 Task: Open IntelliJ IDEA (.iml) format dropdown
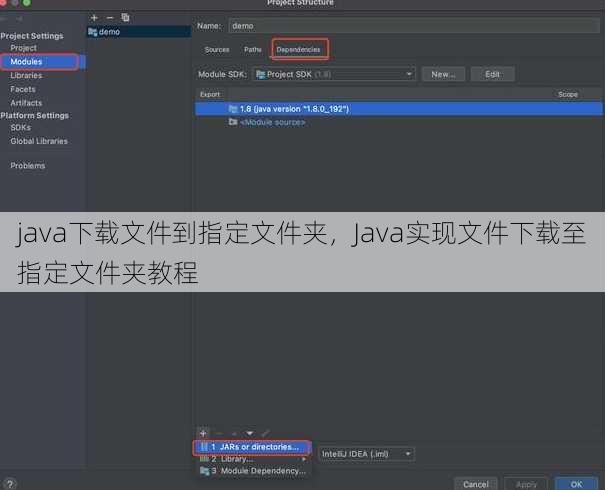366,454
